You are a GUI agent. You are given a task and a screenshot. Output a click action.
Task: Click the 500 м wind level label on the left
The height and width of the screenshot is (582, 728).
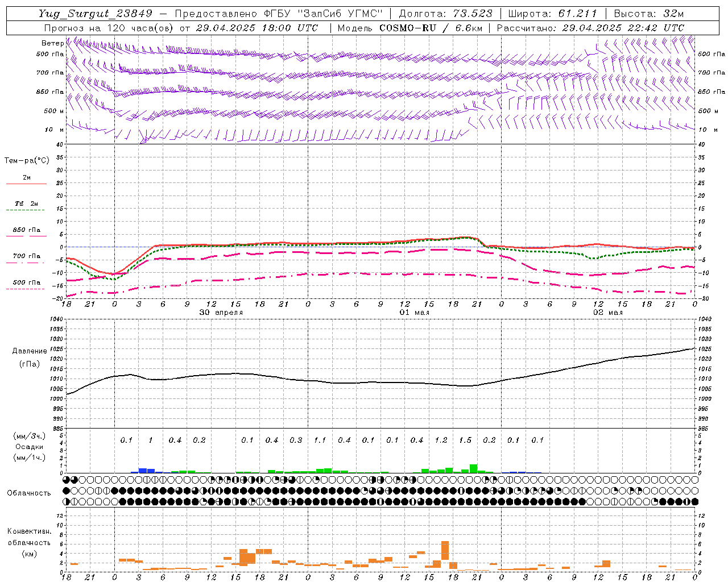point(55,111)
